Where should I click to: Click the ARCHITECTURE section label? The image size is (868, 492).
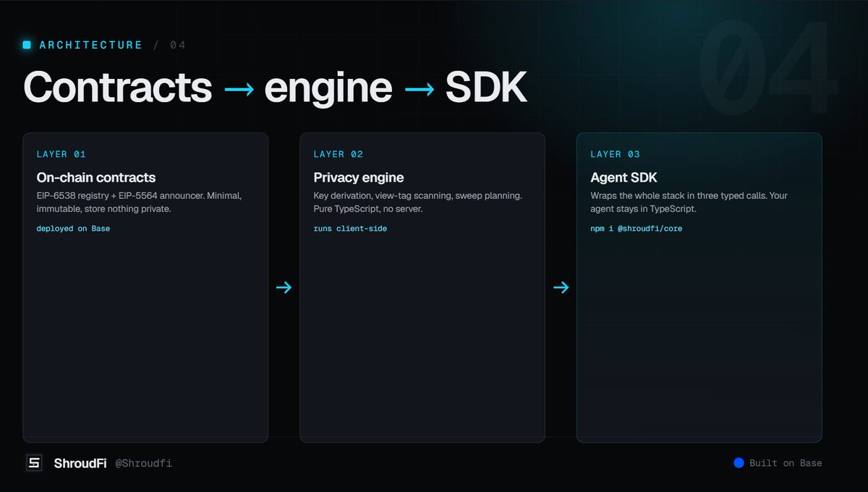point(91,45)
